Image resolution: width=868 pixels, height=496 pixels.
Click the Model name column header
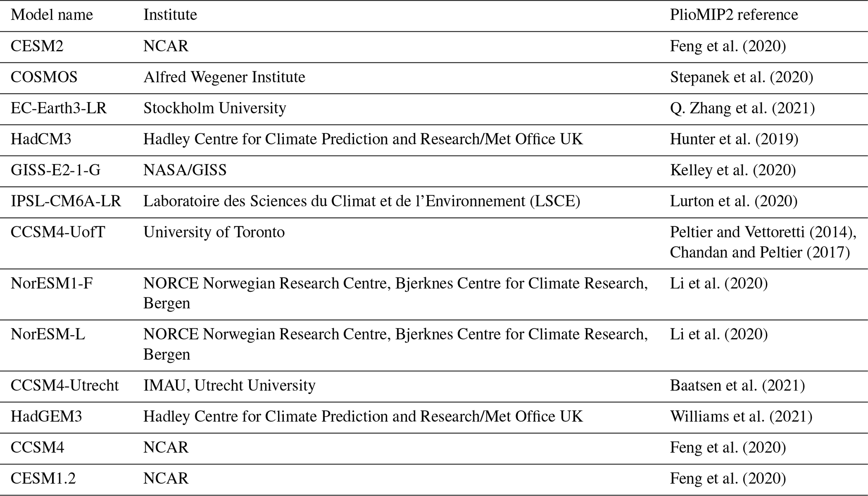(x=52, y=15)
